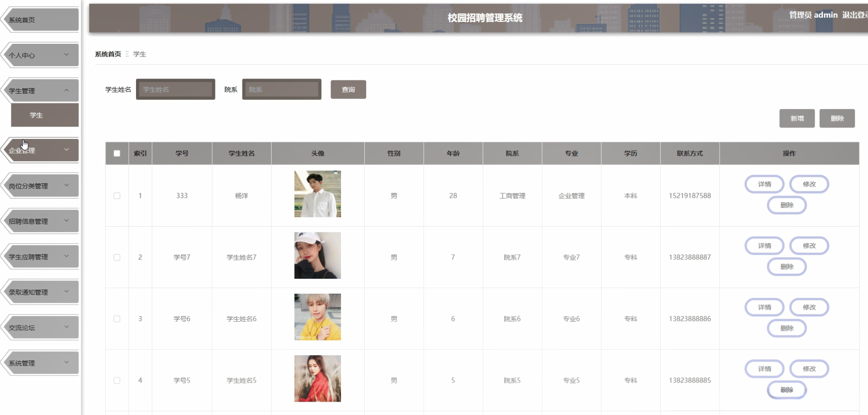Delete the 学生姓名5 row
This screenshot has width=868, height=415.
[787, 390]
